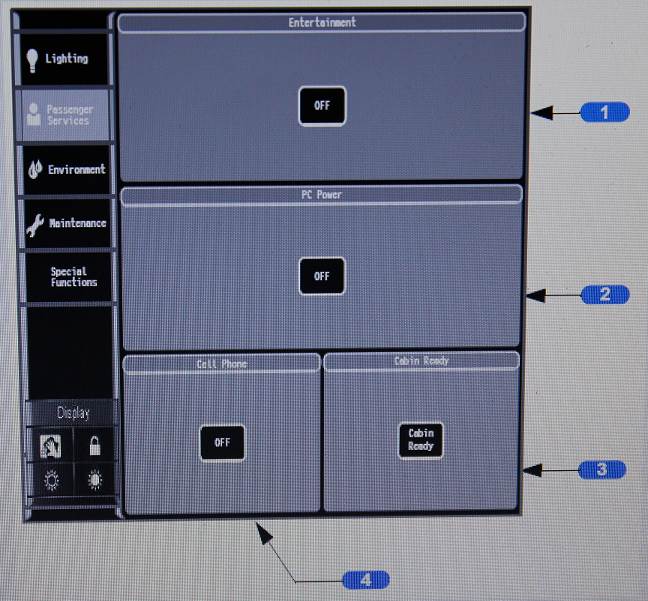Toggle the Entertainment OFF button
Screen dimensions: 648x601
coord(322,106)
